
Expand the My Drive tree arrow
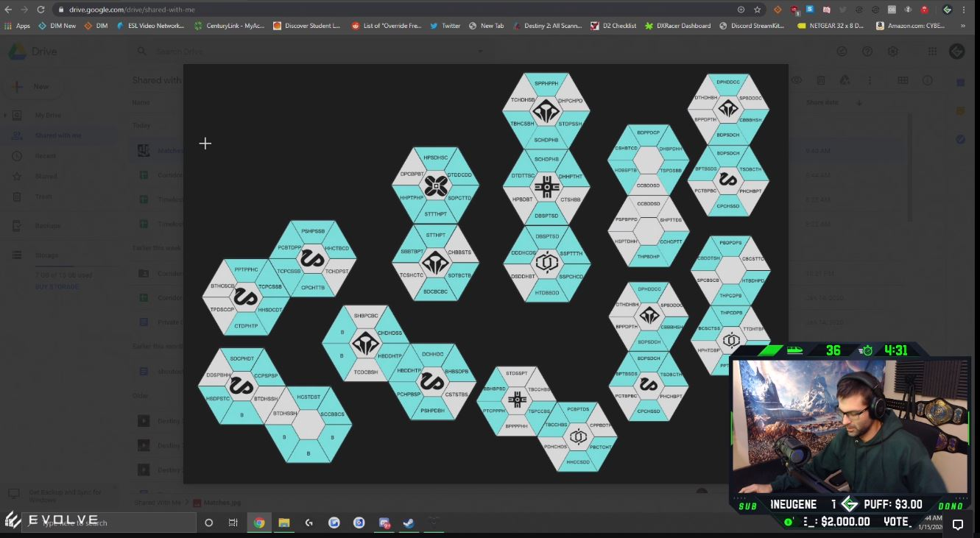pos(6,116)
